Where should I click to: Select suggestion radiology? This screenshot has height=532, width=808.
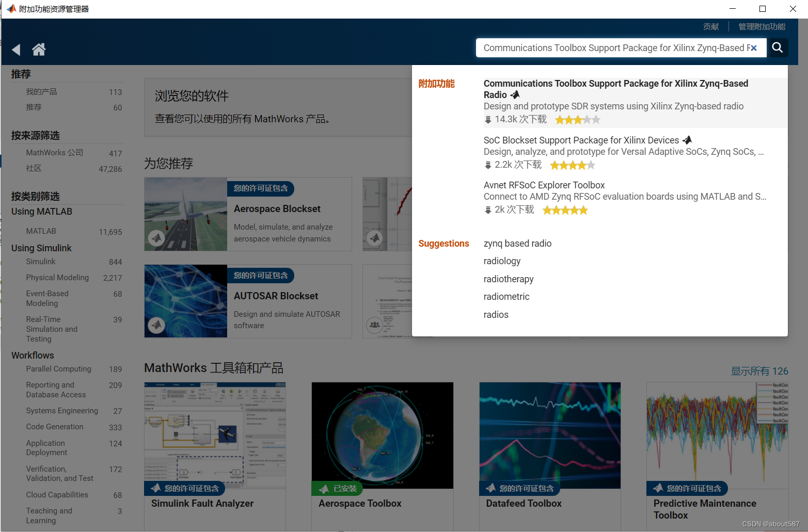point(502,261)
